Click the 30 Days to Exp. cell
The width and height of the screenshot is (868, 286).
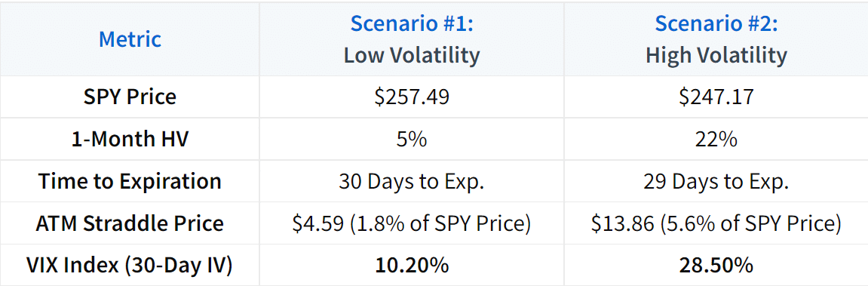(x=411, y=181)
